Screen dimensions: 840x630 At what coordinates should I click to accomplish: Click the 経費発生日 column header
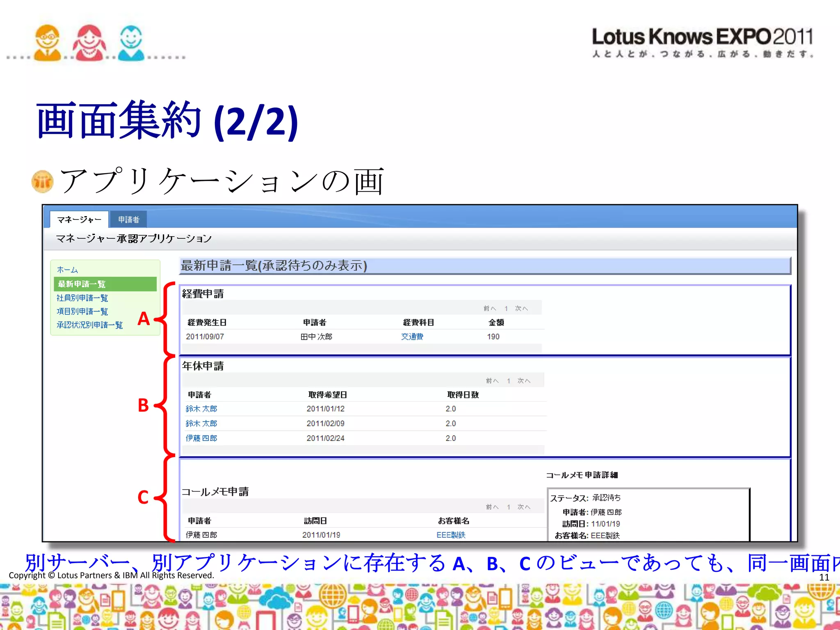pos(207,322)
